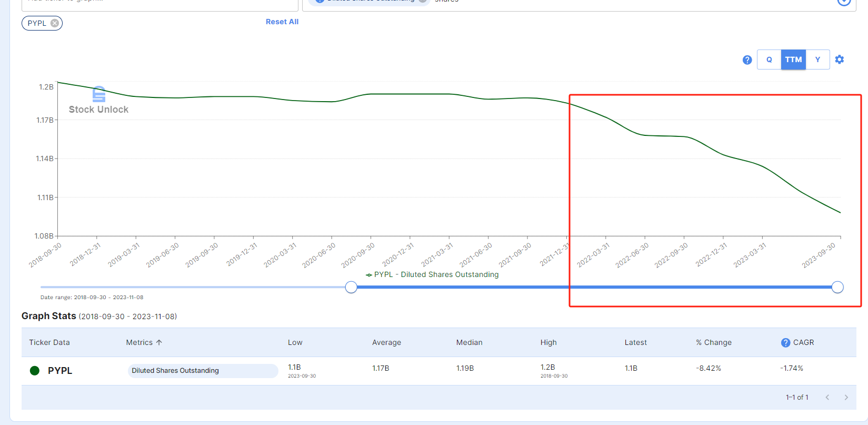868x425 pixels.
Task: Click the 1.2B y-axis label
Action: pyautogui.click(x=46, y=87)
